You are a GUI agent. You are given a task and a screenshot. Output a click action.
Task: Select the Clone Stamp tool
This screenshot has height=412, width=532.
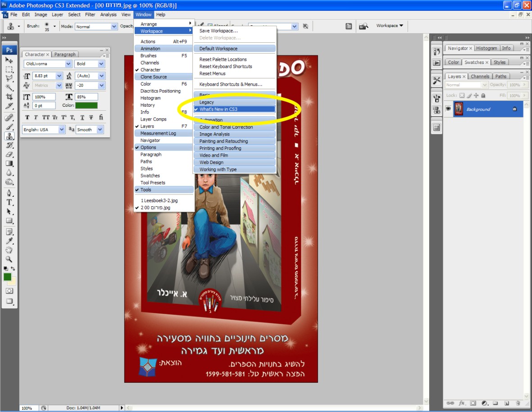(9, 136)
